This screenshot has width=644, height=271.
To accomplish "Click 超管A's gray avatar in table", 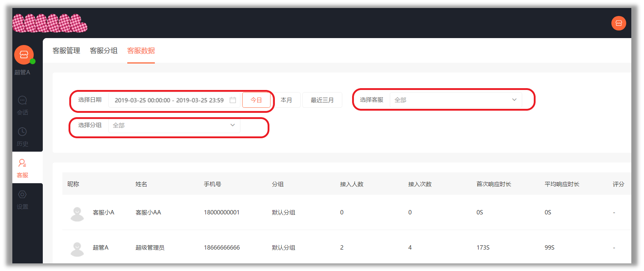I will (77, 249).
